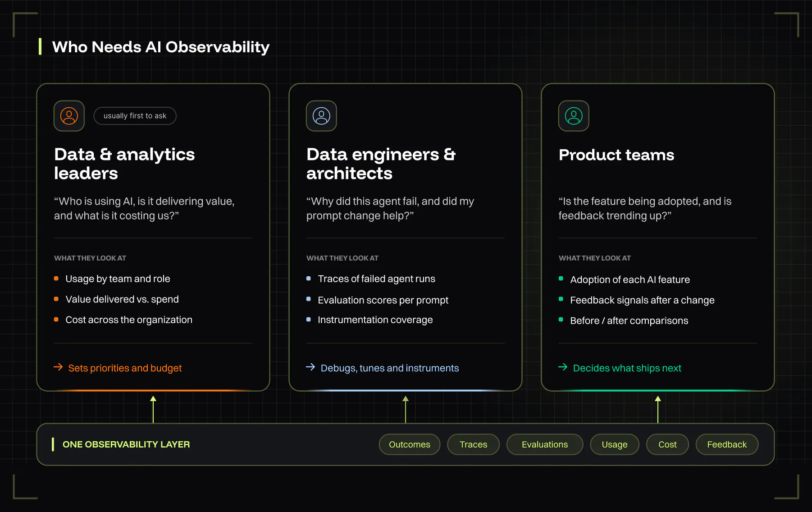Click the 'Who Needs AI Observability' title
This screenshot has width=812, height=512.
160,47
